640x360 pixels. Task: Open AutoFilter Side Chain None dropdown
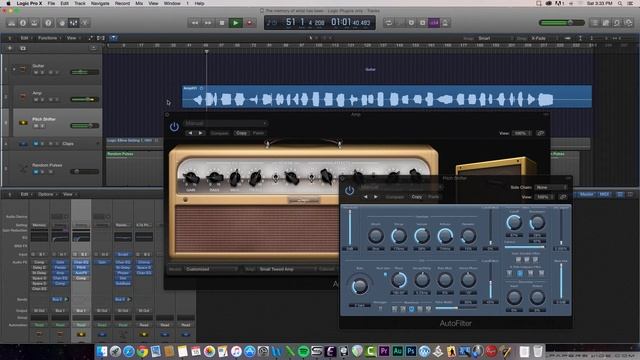pos(551,187)
